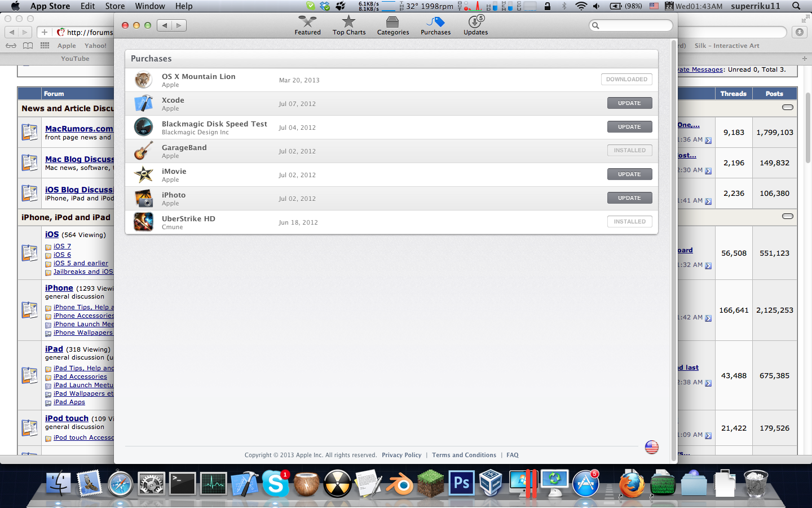Screen dimensions: 812x508
Task: Click the battery 98% indicator
Action: pos(626,6)
